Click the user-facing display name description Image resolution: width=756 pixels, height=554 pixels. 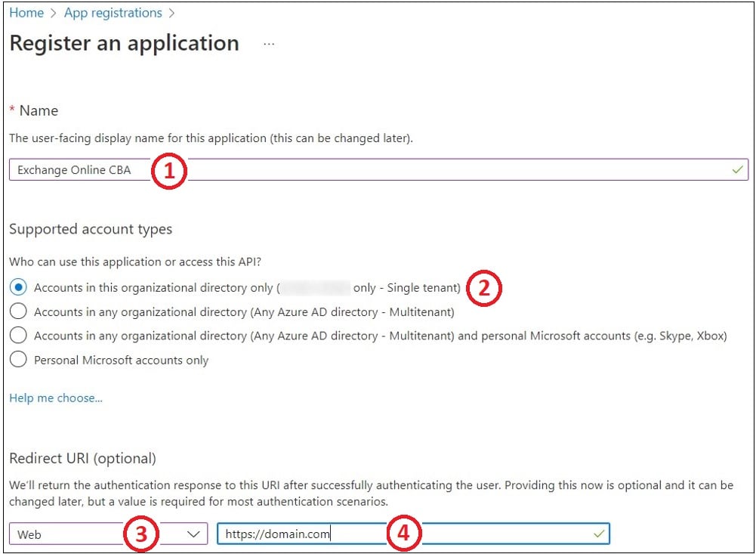click(x=211, y=138)
